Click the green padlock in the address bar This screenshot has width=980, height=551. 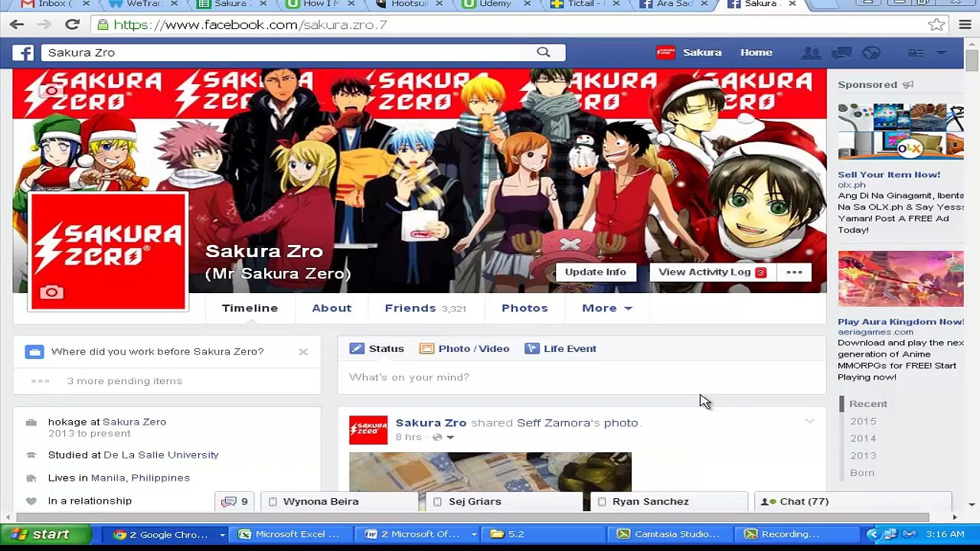(103, 24)
